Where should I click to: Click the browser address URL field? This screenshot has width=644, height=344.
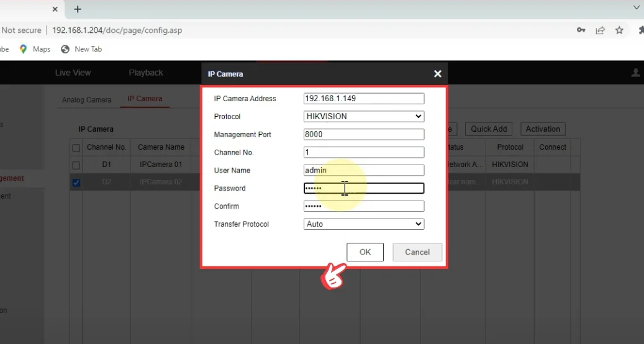tap(117, 30)
